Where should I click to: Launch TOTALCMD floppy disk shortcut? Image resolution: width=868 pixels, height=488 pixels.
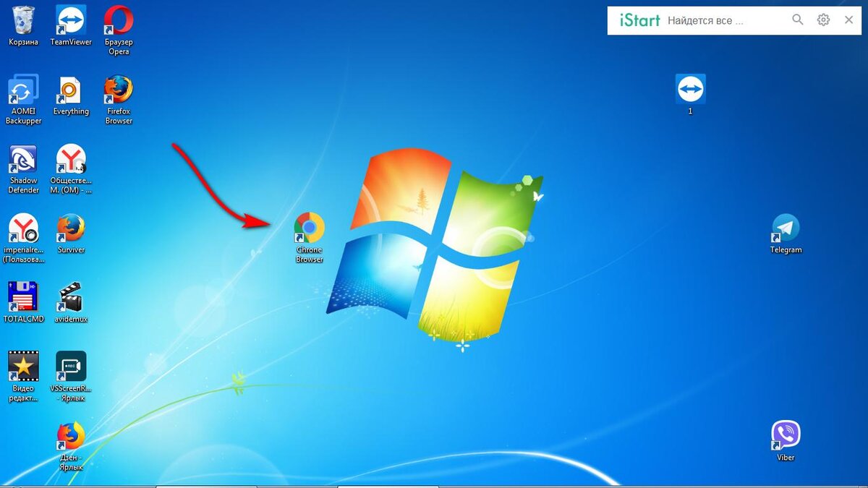tap(24, 303)
